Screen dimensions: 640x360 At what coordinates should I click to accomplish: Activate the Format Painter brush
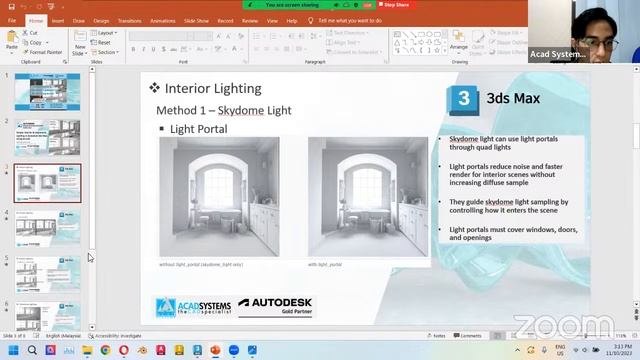click(42, 52)
